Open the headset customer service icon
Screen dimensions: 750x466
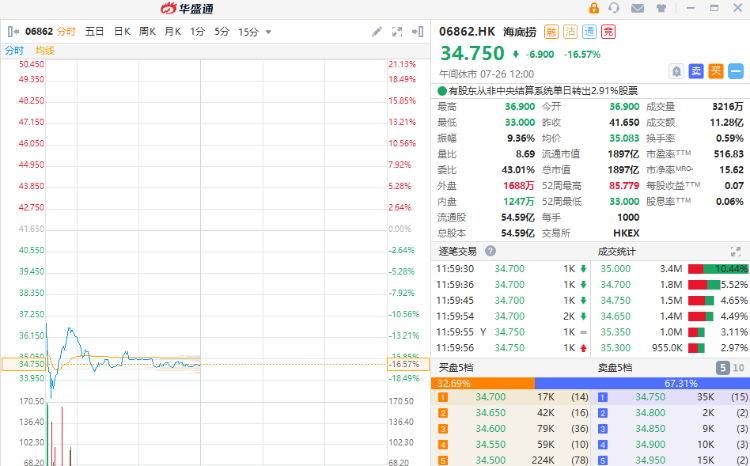[613, 8]
